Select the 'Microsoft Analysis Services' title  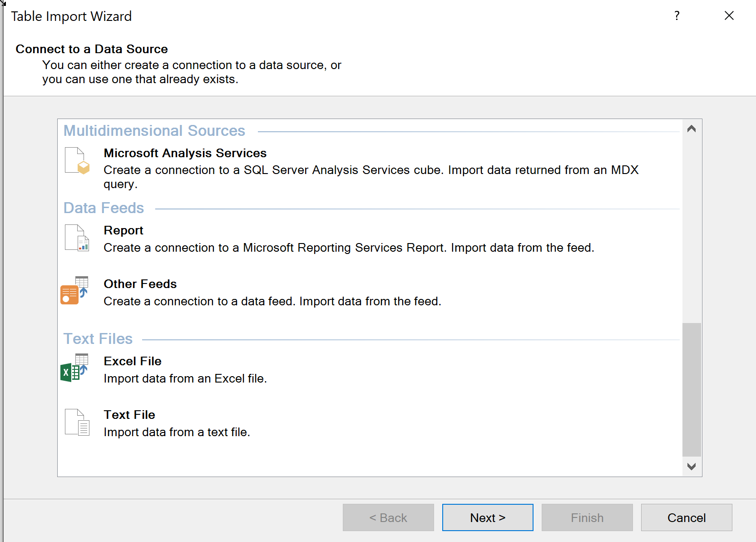185,153
